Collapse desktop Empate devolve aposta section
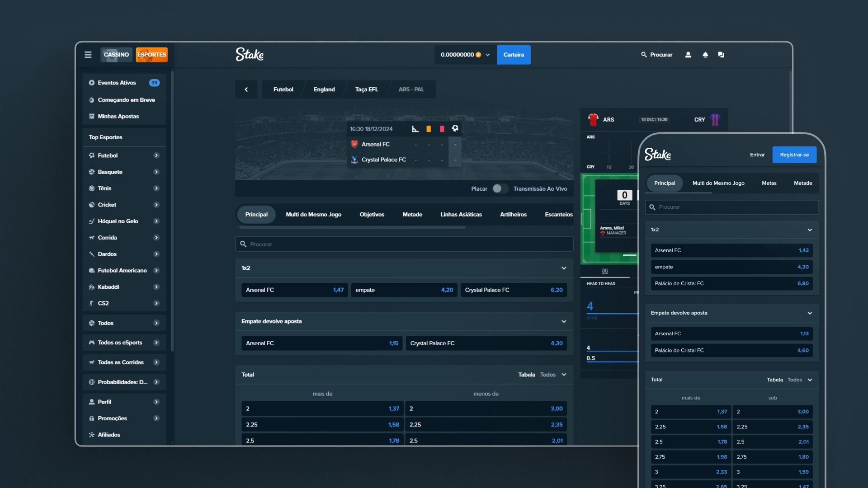This screenshot has height=488, width=868. [564, 321]
